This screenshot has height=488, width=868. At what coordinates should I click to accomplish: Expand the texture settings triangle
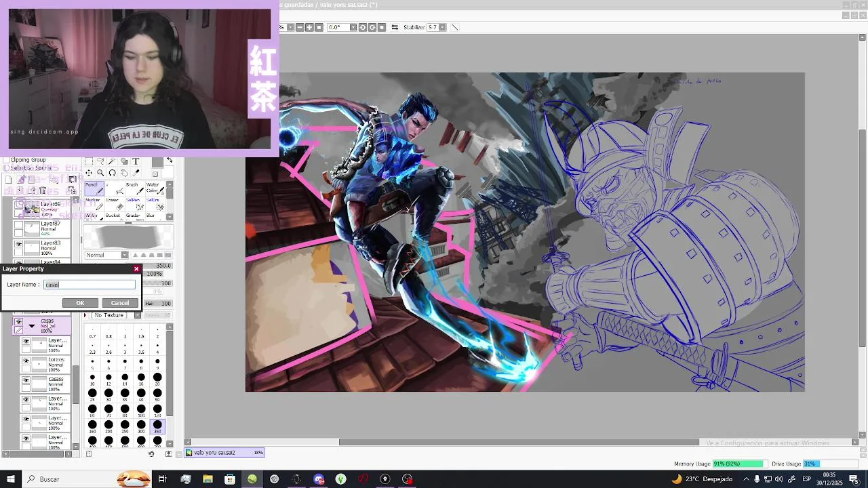pyautogui.click(x=85, y=315)
